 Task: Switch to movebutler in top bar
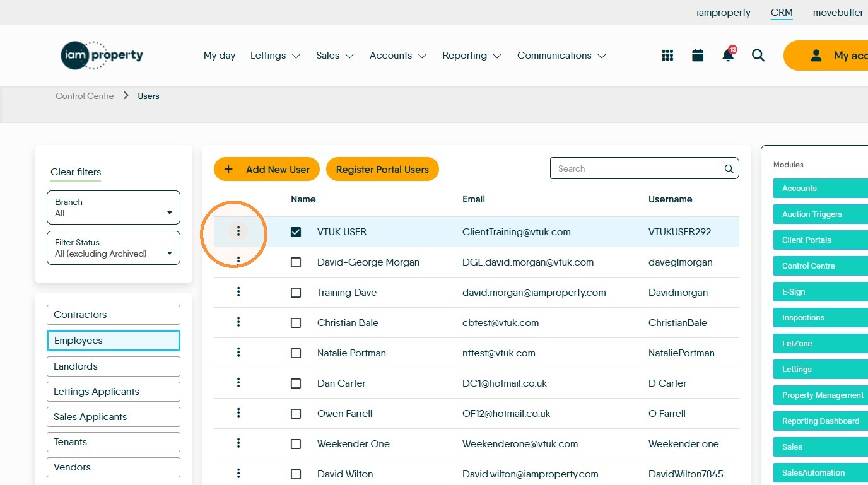[838, 13]
